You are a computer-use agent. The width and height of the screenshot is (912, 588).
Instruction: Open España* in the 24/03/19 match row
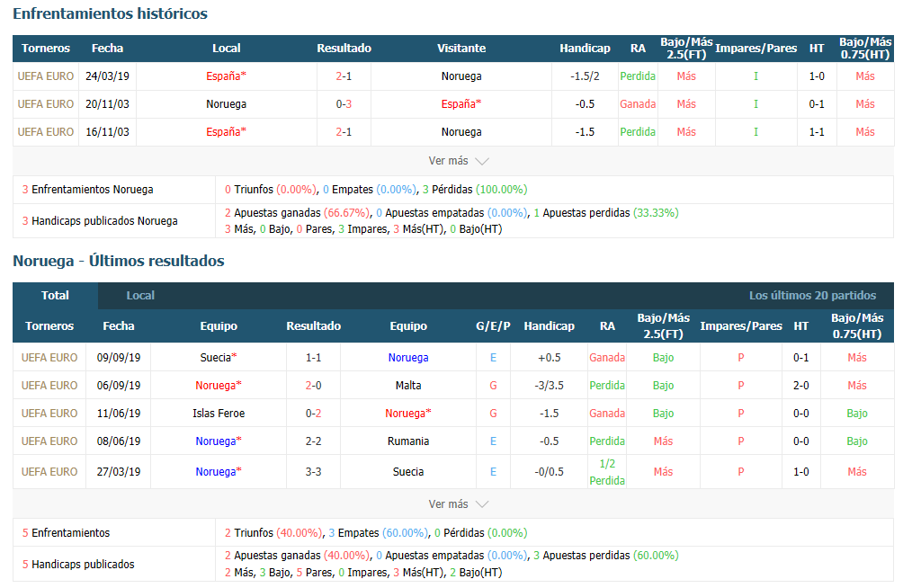coord(227,76)
